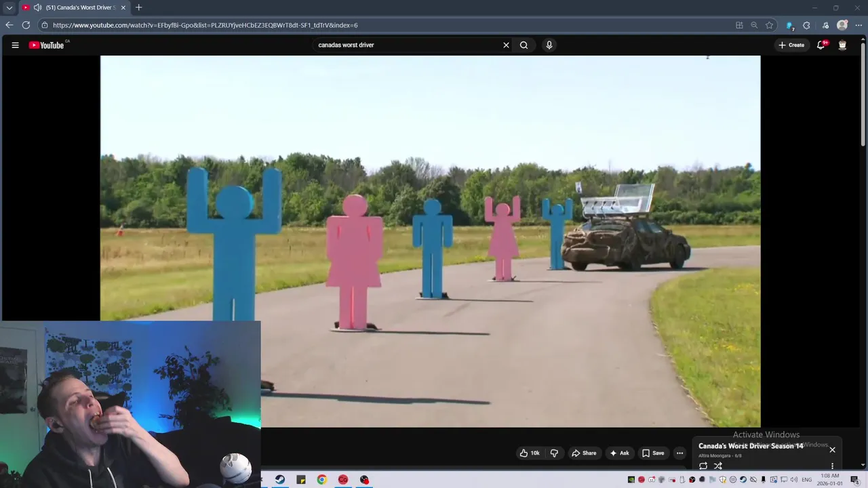The width and height of the screenshot is (868, 488).
Task: Save the video to a playlist
Action: tap(653, 453)
